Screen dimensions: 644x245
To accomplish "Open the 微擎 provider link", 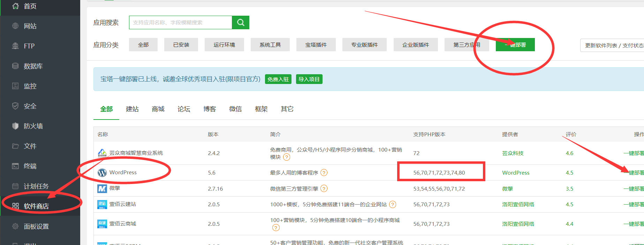I will (507, 189).
